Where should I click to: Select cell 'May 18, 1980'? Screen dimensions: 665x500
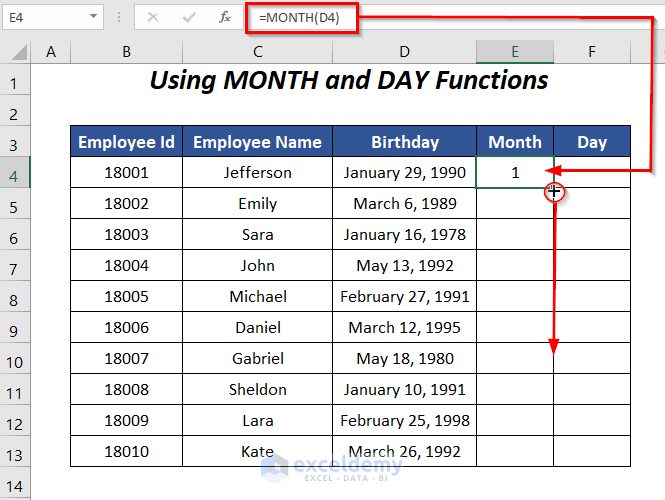pos(405,358)
